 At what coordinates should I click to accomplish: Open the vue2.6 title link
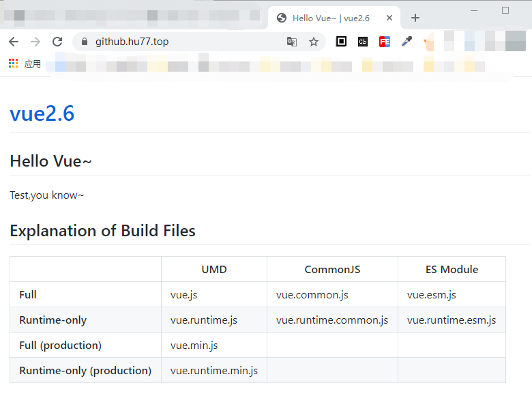(42, 113)
